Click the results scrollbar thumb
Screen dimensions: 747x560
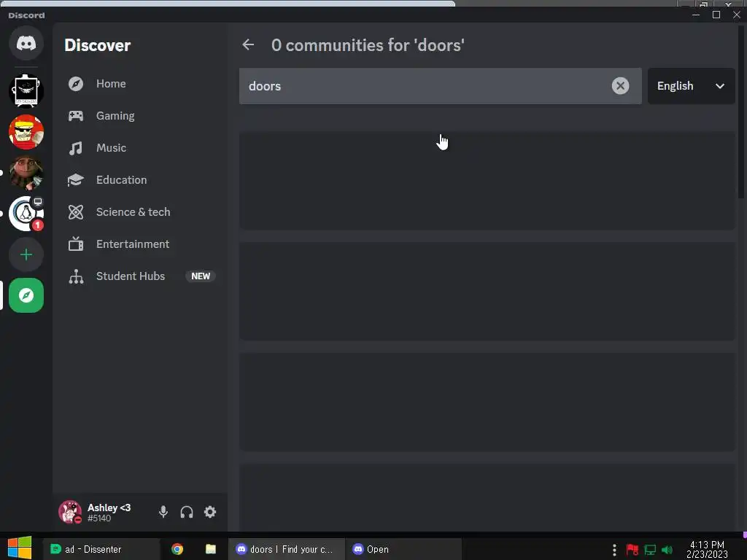coord(741,111)
